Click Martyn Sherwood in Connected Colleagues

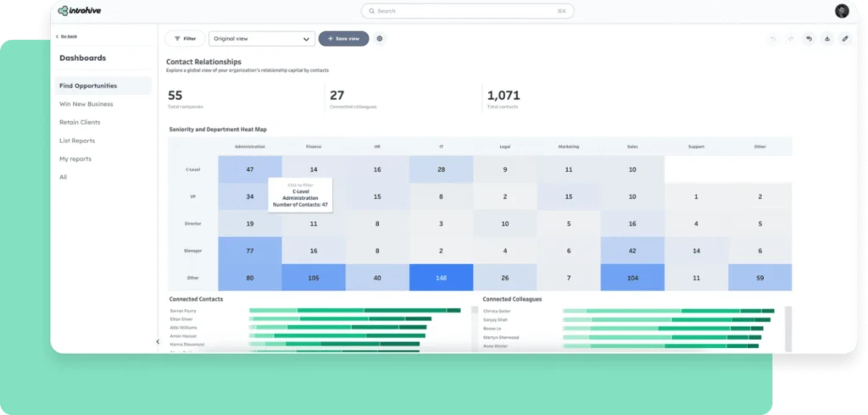tap(501, 338)
